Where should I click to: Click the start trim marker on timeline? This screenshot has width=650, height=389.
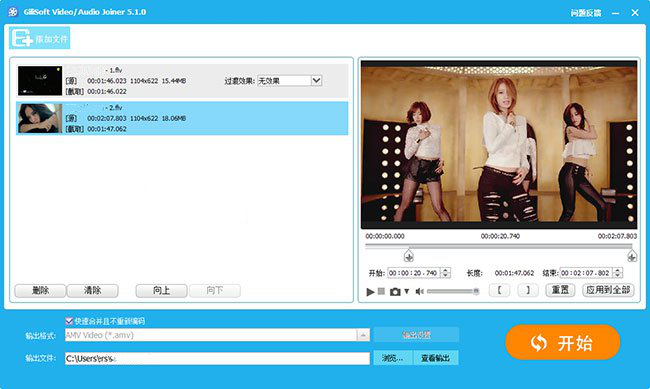point(409,256)
